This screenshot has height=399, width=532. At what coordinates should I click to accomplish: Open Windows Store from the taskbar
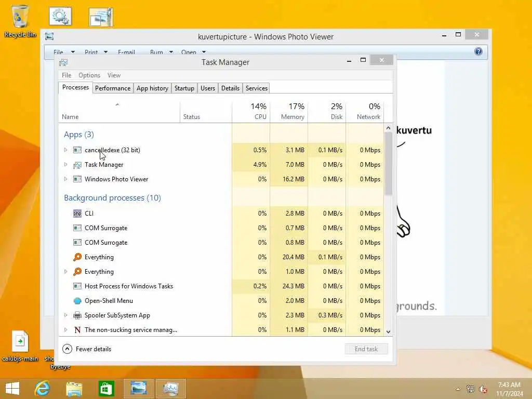106,389
